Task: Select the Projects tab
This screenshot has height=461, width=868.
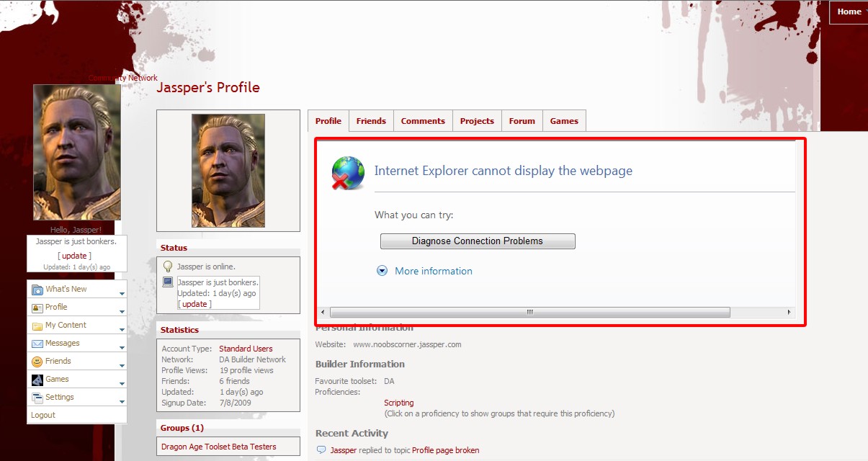Action: tap(477, 121)
